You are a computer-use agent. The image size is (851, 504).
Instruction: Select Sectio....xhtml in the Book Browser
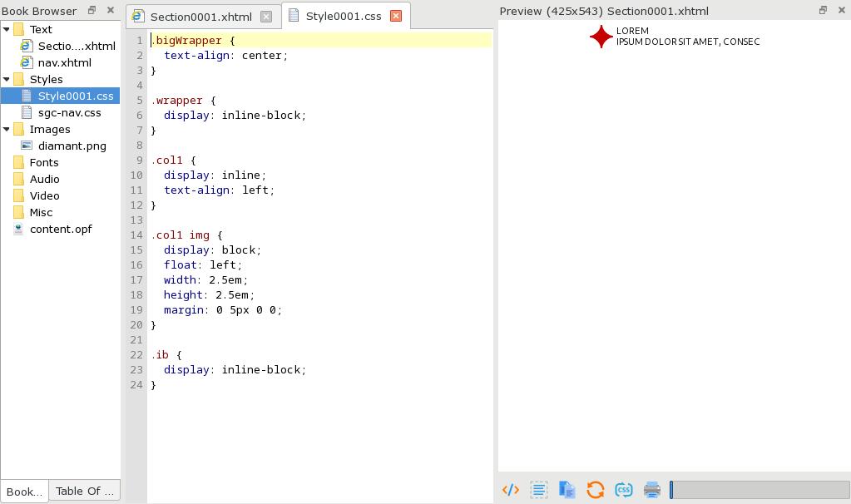[77, 46]
